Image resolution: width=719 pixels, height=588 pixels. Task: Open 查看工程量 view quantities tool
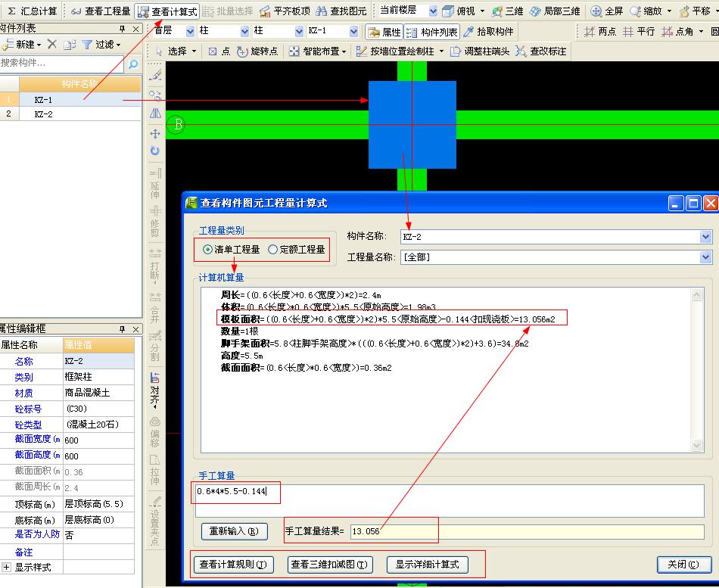click(x=101, y=11)
